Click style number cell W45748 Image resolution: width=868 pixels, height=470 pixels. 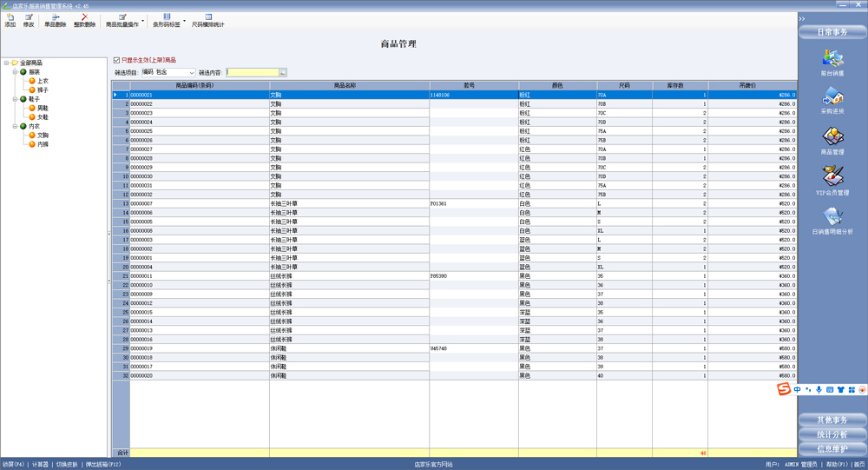click(474, 348)
